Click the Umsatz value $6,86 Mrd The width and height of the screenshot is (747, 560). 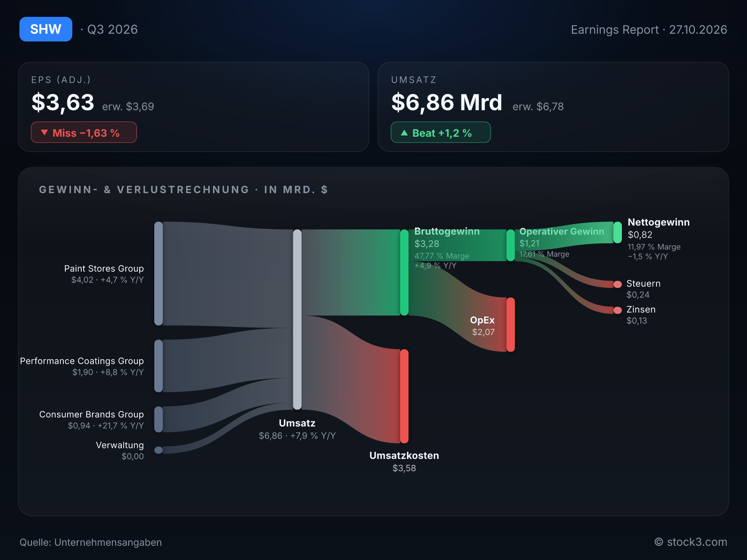click(x=447, y=102)
